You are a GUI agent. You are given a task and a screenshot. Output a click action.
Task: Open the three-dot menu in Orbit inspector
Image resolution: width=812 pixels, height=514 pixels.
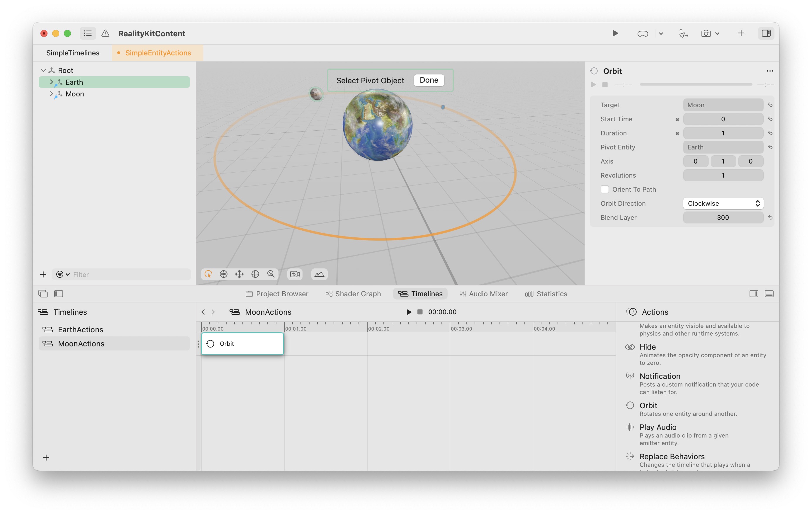pos(769,71)
